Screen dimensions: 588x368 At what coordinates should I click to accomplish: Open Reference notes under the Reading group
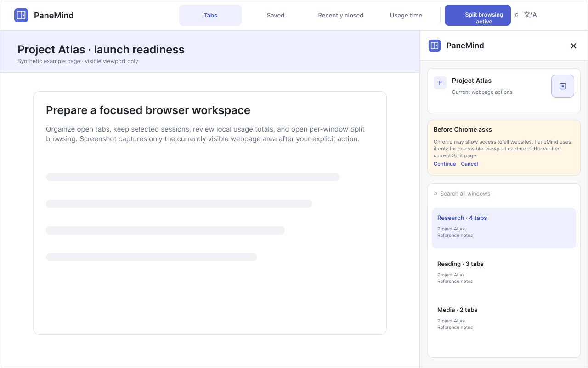[x=455, y=282]
